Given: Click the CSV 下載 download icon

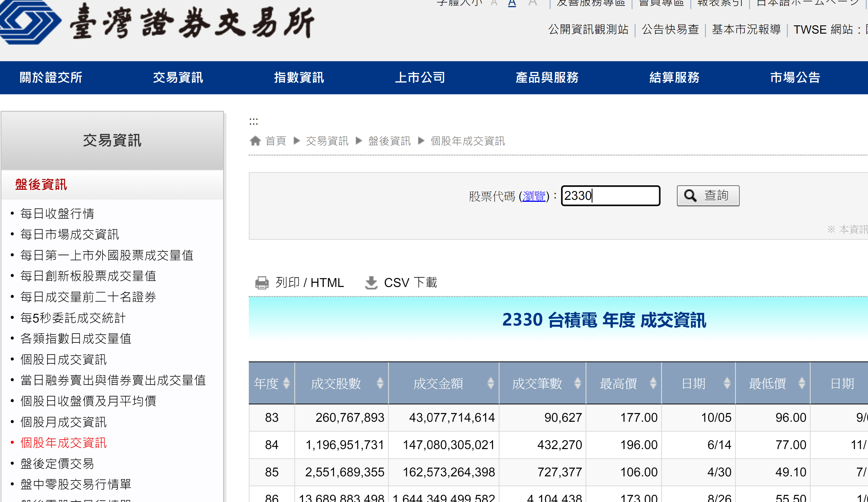Looking at the screenshot, I should [371, 283].
